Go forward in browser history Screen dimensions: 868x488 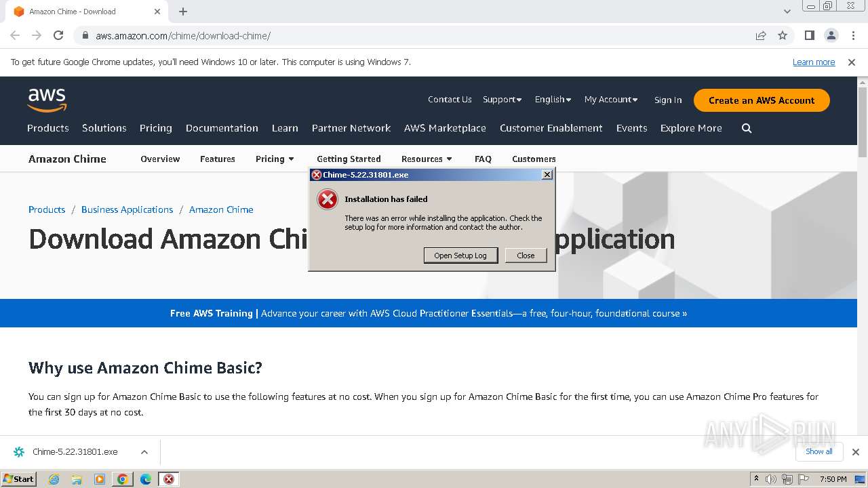tap(37, 35)
